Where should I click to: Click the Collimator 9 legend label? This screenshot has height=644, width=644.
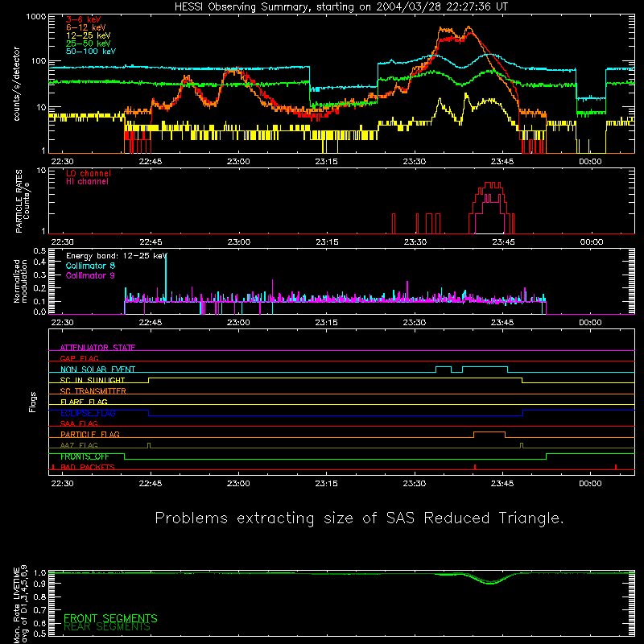90,275
